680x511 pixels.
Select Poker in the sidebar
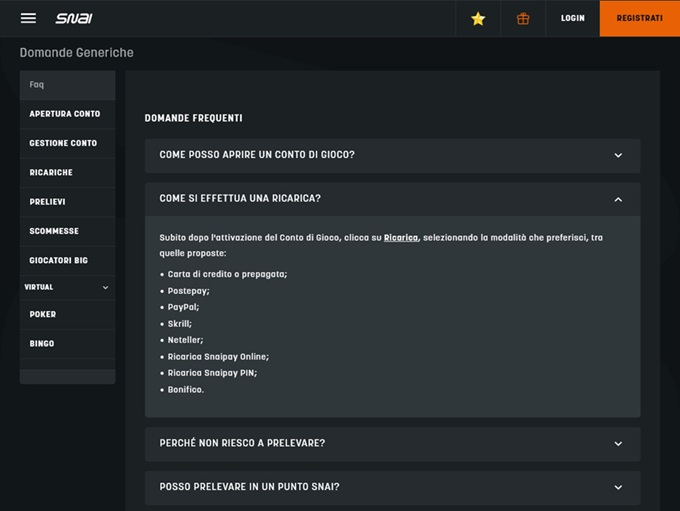coord(43,314)
